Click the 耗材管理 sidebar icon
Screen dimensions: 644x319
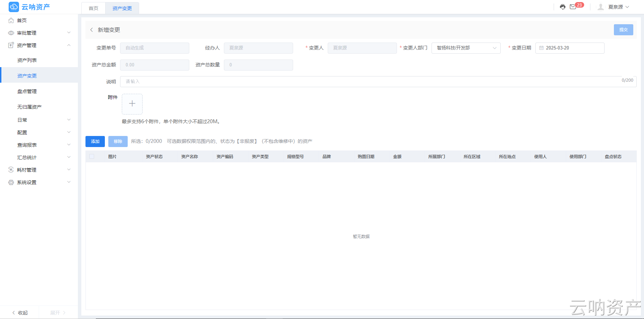tap(11, 170)
